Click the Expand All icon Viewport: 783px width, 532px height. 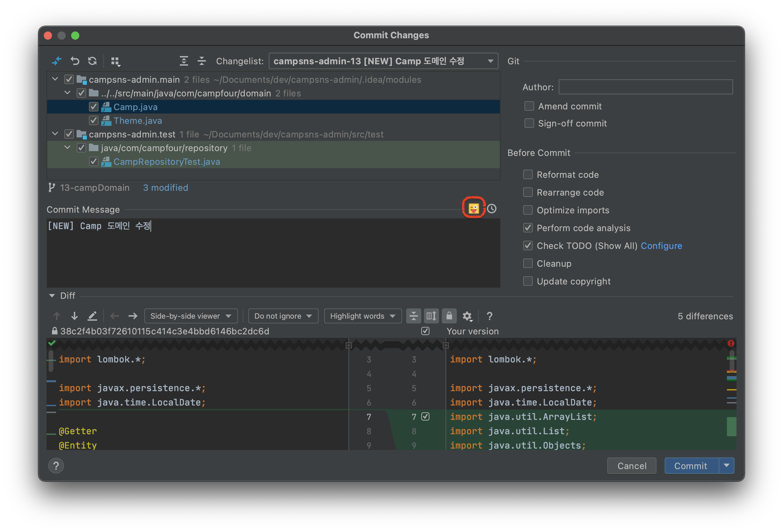point(184,61)
